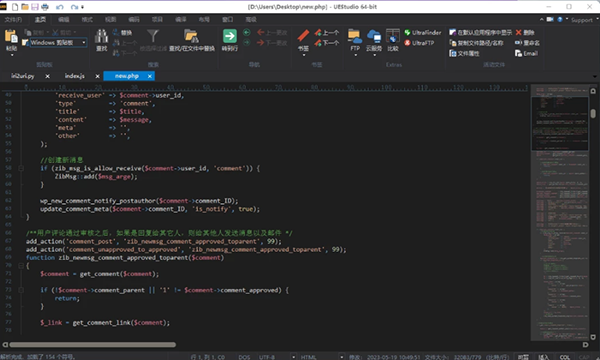Click the Email file icon

[x=518, y=53]
